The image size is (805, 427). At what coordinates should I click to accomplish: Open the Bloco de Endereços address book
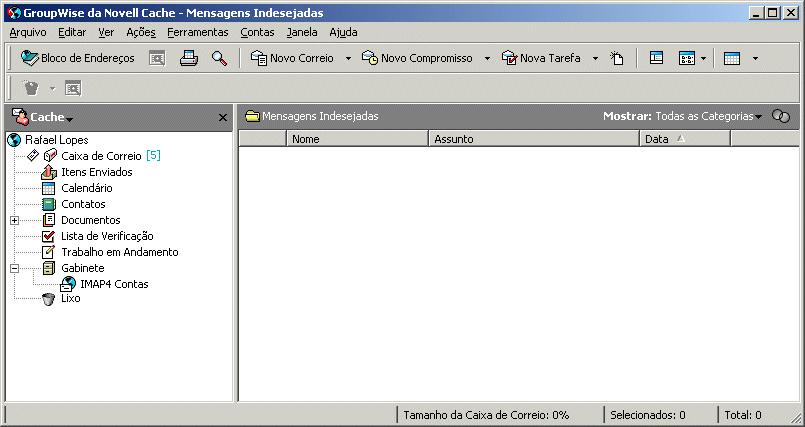pyautogui.click(x=78, y=58)
